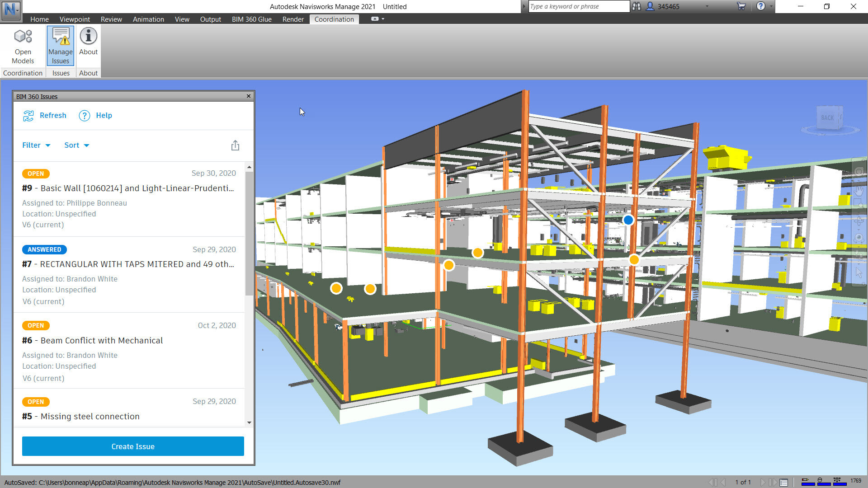The image size is (868, 488).
Task: Open the Sheet Browser from the status bar
Action: click(x=784, y=482)
